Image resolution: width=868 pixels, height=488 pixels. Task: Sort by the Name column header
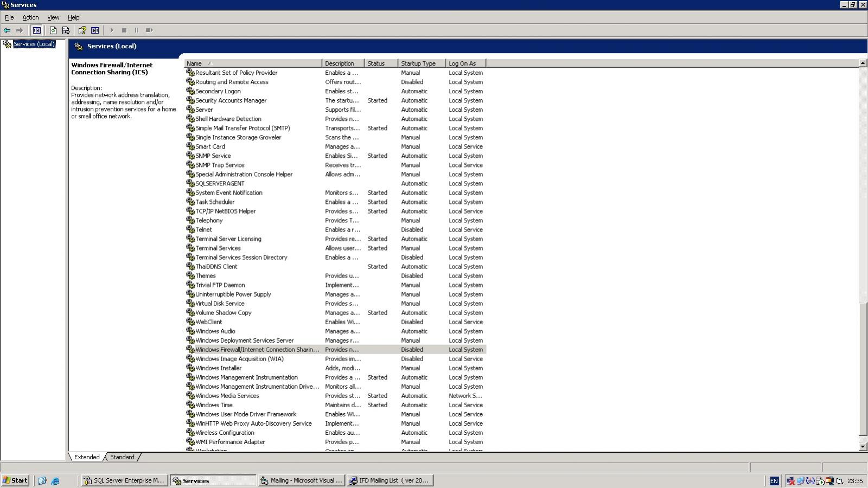(253, 63)
